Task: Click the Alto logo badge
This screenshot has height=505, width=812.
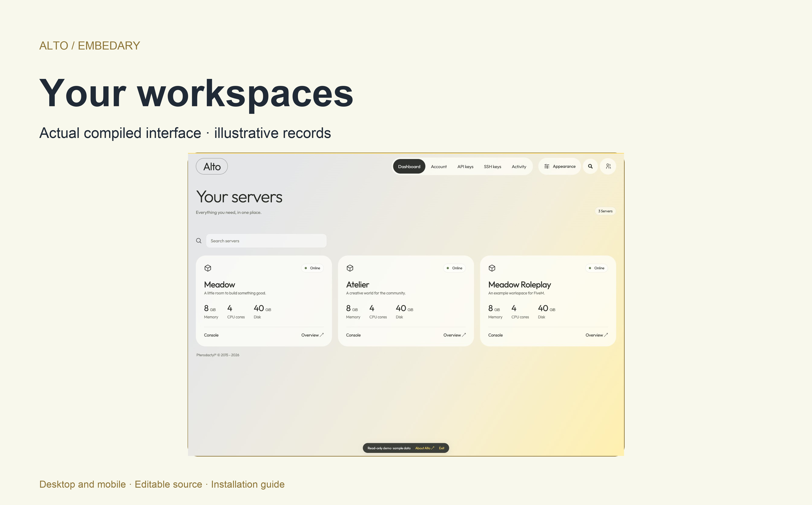Action: point(212,166)
